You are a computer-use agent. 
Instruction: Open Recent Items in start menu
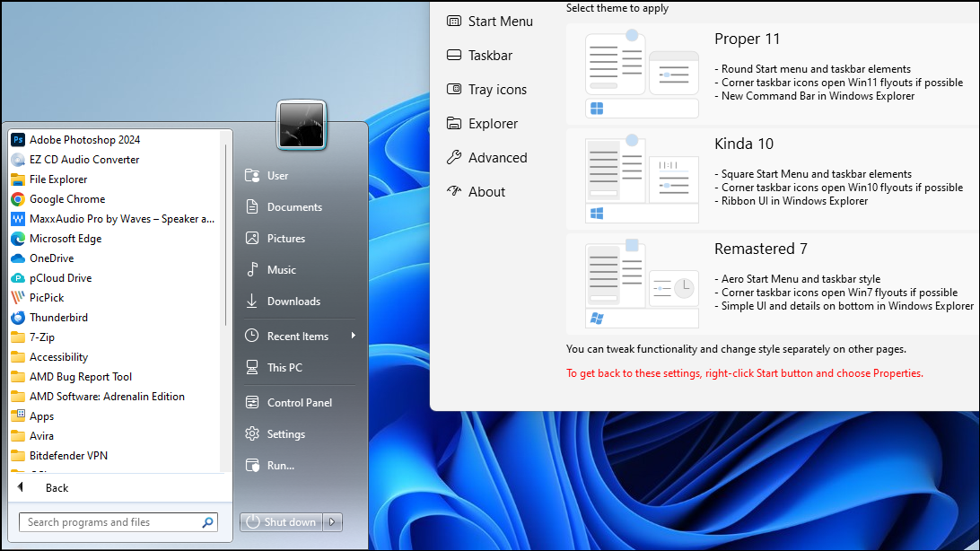(x=300, y=337)
